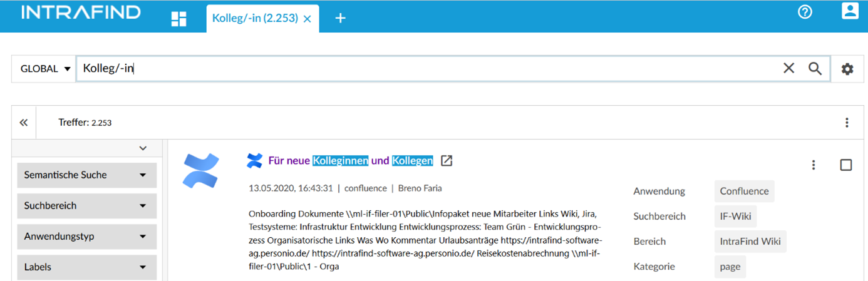Open the results list options menu

click(847, 123)
